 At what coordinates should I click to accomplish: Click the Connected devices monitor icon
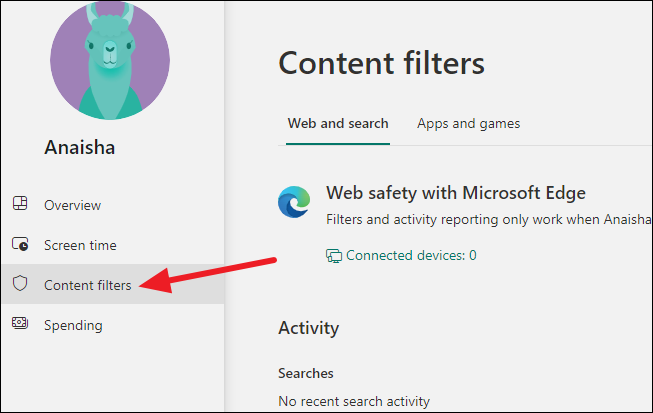pyautogui.click(x=334, y=256)
